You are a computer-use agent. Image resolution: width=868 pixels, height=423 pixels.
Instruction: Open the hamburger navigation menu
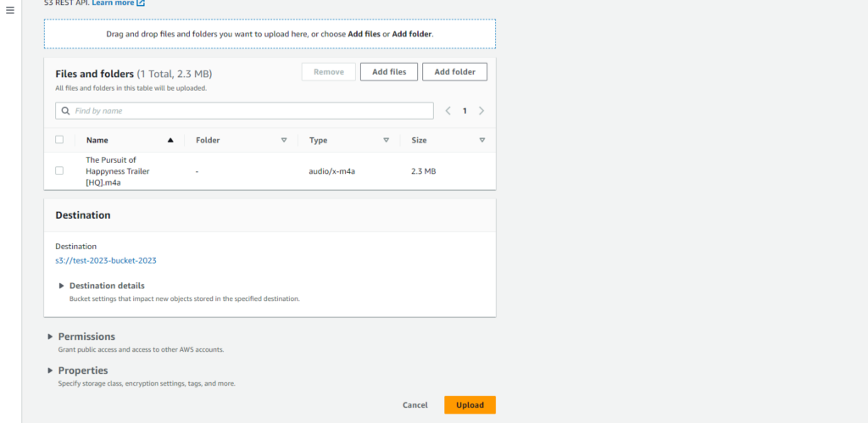click(x=10, y=10)
